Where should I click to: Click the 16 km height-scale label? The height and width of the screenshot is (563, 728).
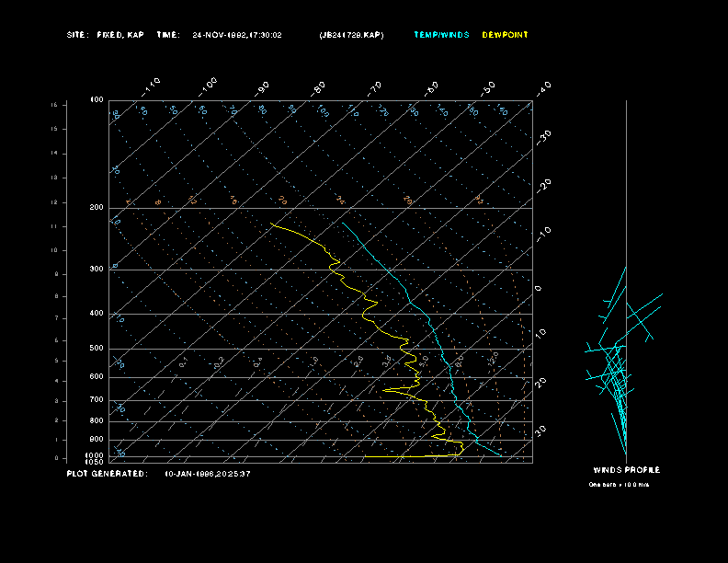pyautogui.click(x=55, y=105)
